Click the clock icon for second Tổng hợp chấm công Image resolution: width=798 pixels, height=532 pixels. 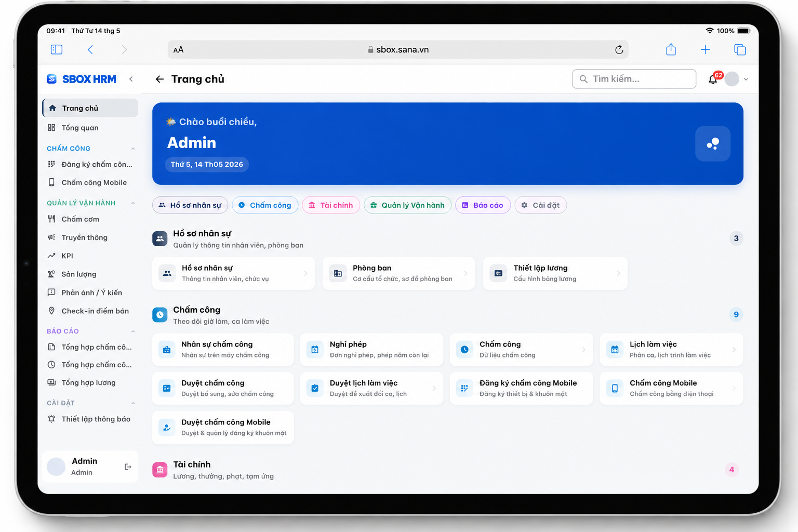click(51, 365)
